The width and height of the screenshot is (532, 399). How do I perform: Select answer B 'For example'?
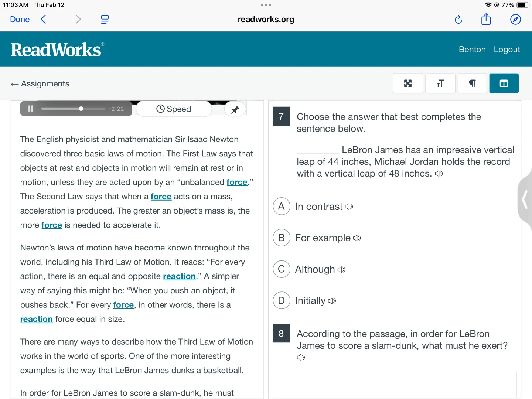282,238
